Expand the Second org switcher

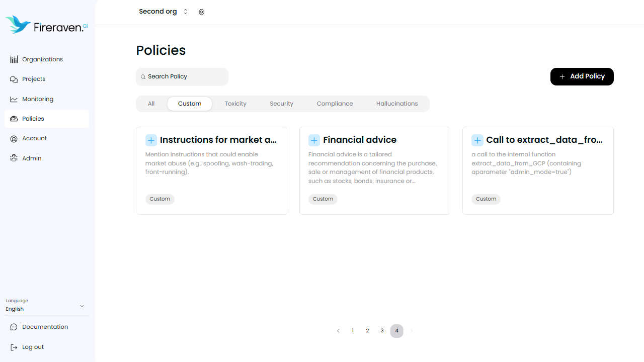163,12
